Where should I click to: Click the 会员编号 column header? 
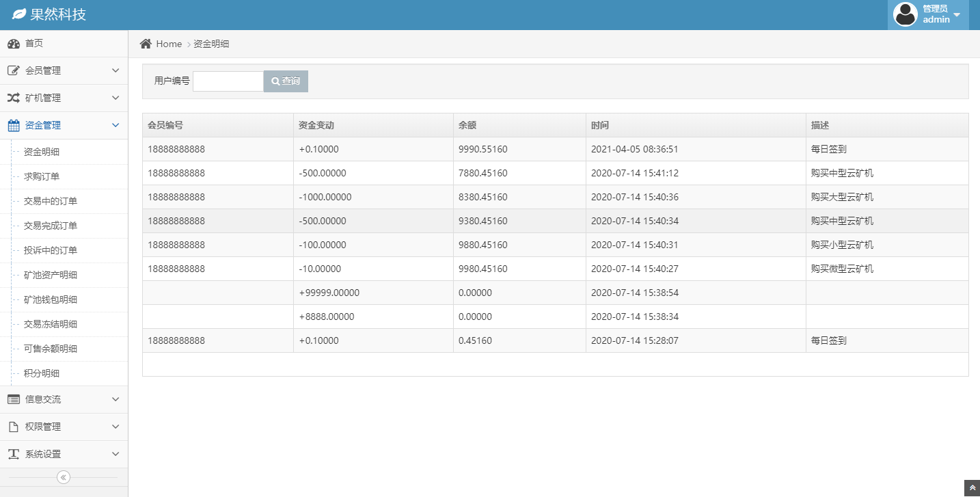pos(218,125)
